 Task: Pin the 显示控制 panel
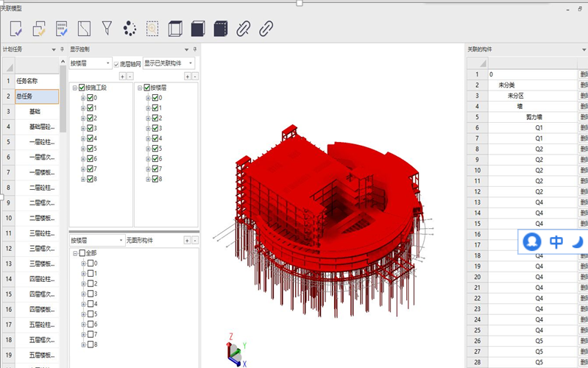point(194,49)
